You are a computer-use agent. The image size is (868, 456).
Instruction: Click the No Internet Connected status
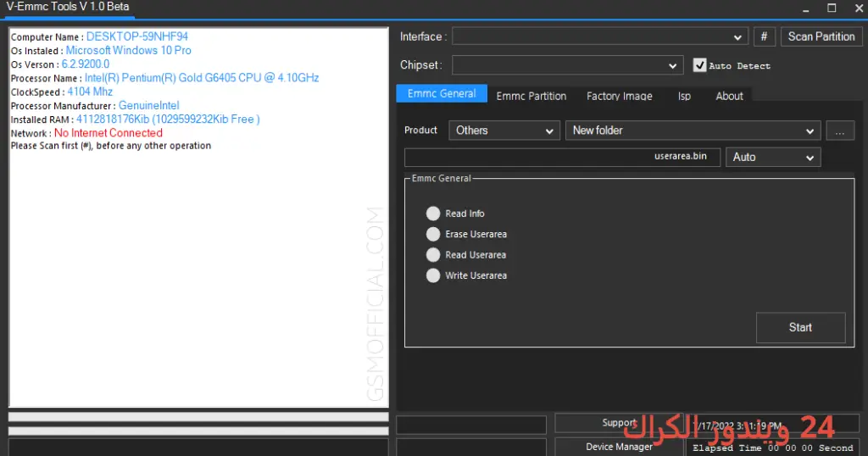click(x=108, y=133)
